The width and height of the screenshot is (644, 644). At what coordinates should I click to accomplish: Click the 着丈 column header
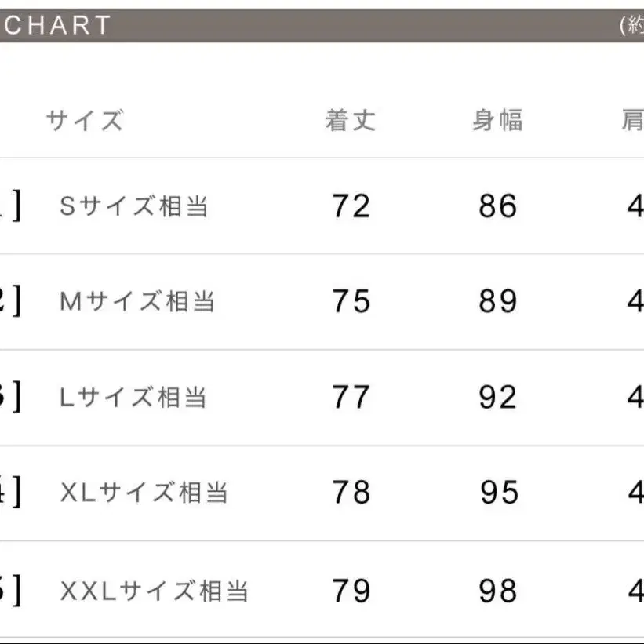[351, 120]
